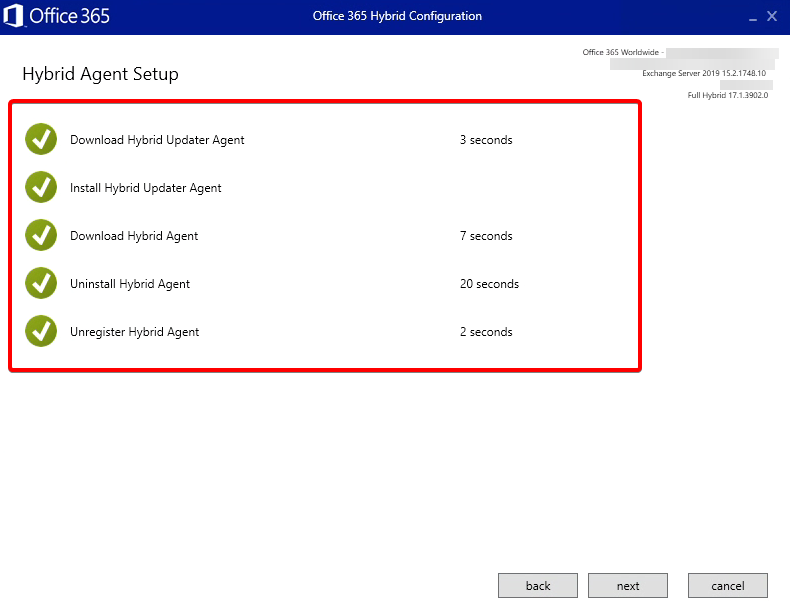The width and height of the screenshot is (790, 615).
Task: Click the 20 seconds duration value
Action: click(x=489, y=284)
